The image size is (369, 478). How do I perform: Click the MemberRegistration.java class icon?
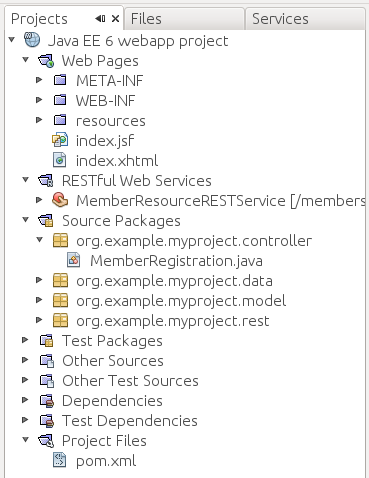[74, 260]
